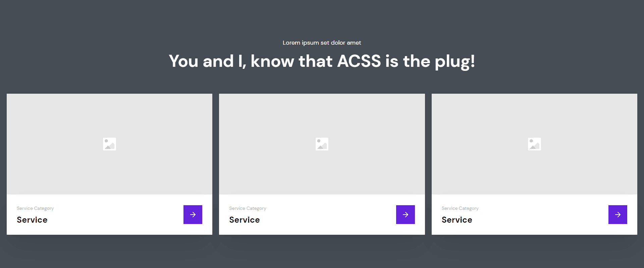Click the heading 'You and I, know that ACSS is the plug!'
This screenshot has height=268, width=644.
[x=322, y=61]
